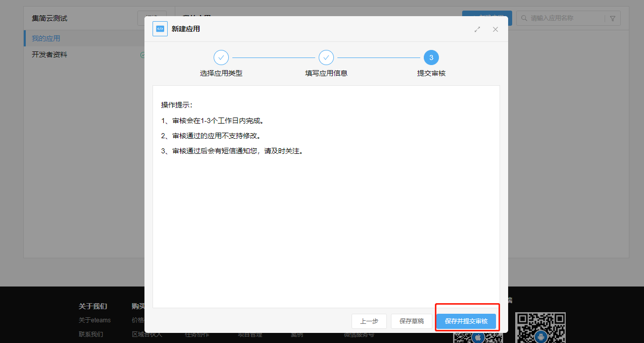Click the step 3 number circle
644x343 pixels.
pos(431,58)
